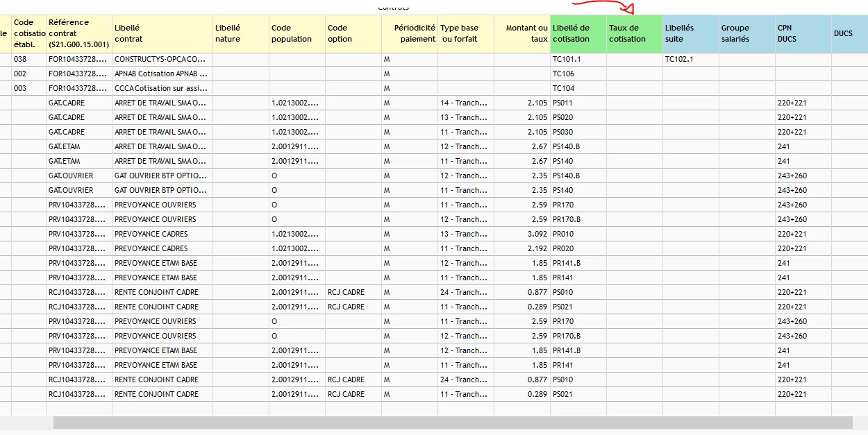Image resolution: width=868 pixels, height=435 pixels.
Task: Select the "Libellé nature" column header
Action: pos(241,33)
